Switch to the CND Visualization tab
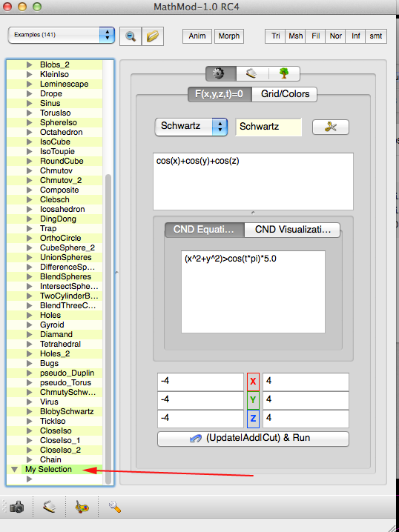399x532 pixels. [x=292, y=230]
